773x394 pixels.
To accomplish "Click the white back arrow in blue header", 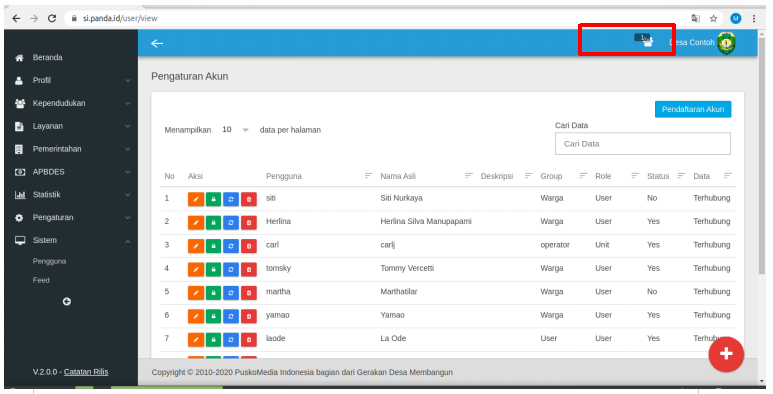I will (x=157, y=43).
